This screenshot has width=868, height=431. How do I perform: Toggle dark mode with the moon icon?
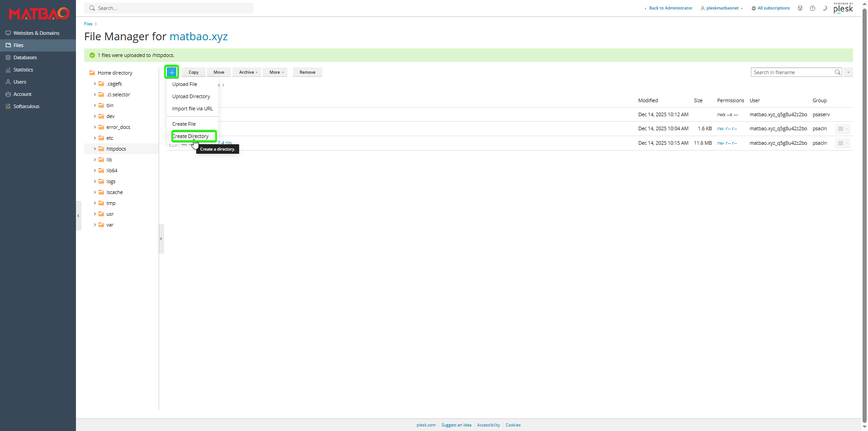click(x=825, y=8)
